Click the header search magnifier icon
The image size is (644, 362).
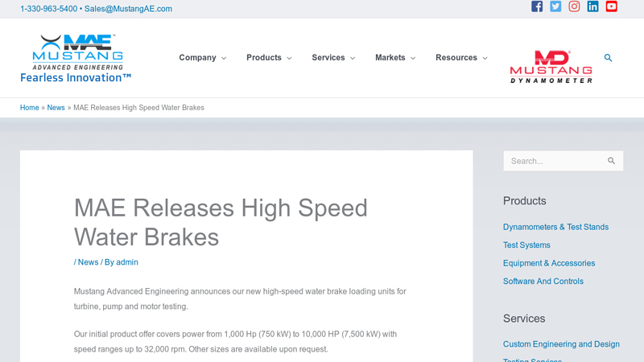[608, 58]
